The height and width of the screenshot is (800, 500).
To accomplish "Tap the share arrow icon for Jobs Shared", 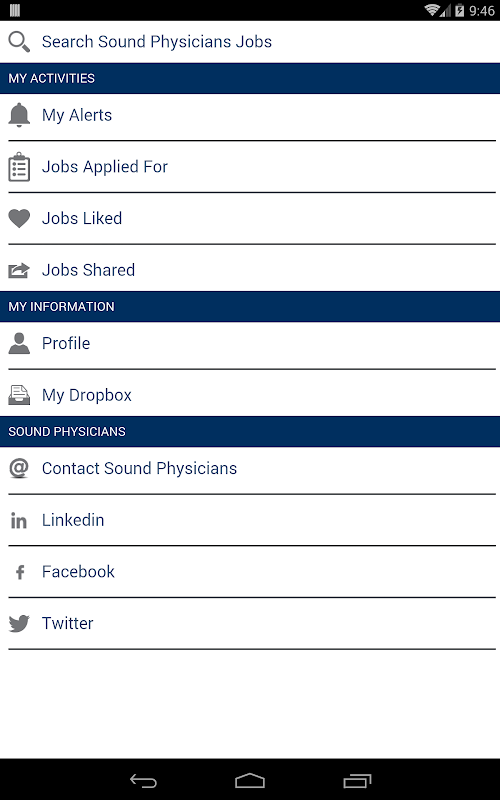I will (19, 270).
